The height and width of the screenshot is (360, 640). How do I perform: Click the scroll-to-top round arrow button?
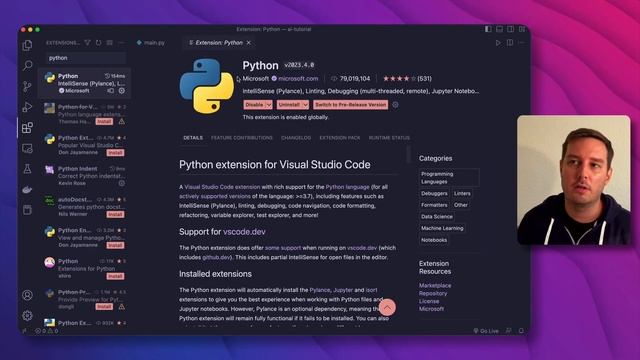point(387,307)
